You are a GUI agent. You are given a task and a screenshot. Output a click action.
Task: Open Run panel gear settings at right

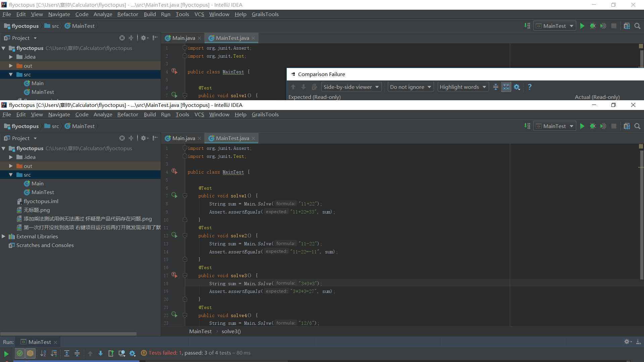tap(627, 342)
